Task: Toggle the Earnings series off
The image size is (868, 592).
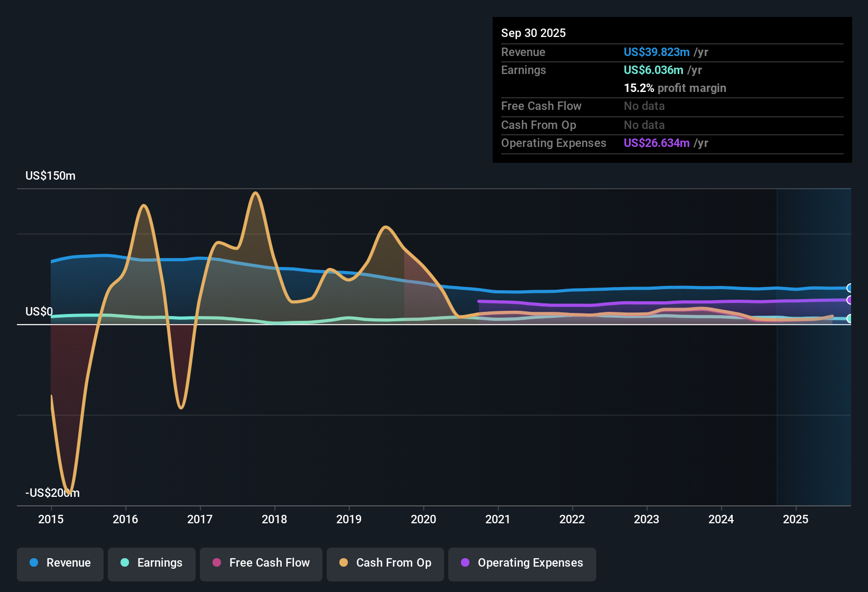Action: (152, 563)
